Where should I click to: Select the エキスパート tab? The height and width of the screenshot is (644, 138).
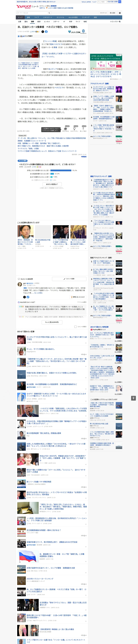coord(48,17)
